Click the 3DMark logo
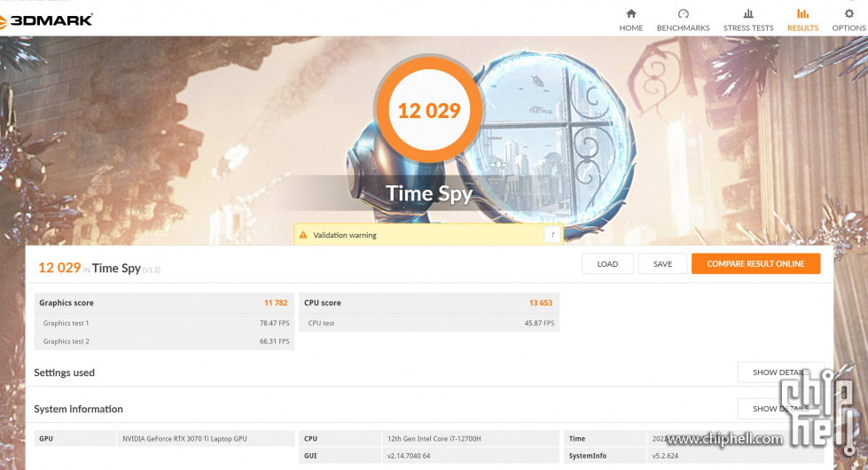868x470 pixels. point(46,21)
